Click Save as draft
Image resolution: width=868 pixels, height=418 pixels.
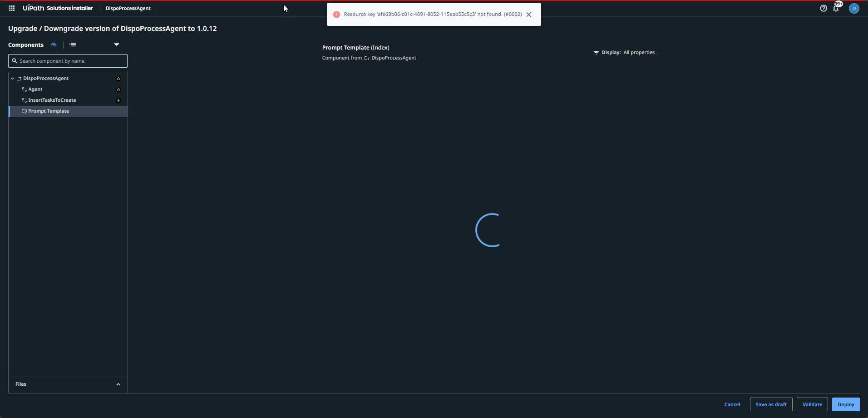coord(771,404)
